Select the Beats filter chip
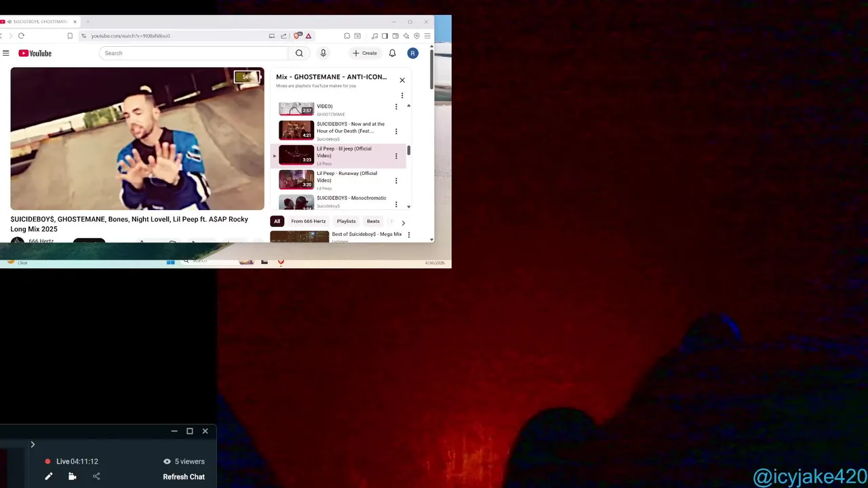This screenshot has height=488, width=868. tap(373, 221)
